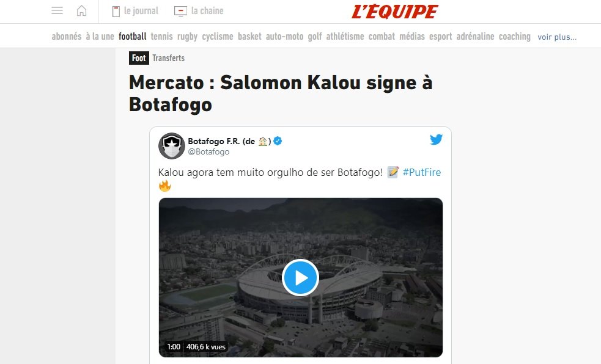Select the football menu item
Viewport: 601px width, 364px height.
point(133,37)
